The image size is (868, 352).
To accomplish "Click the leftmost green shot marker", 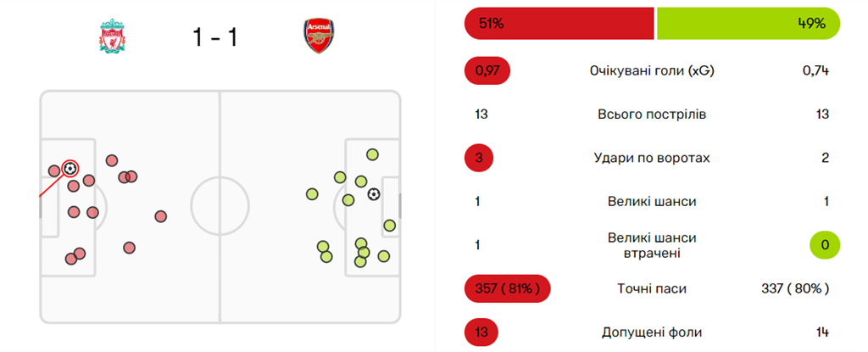I will (x=311, y=194).
